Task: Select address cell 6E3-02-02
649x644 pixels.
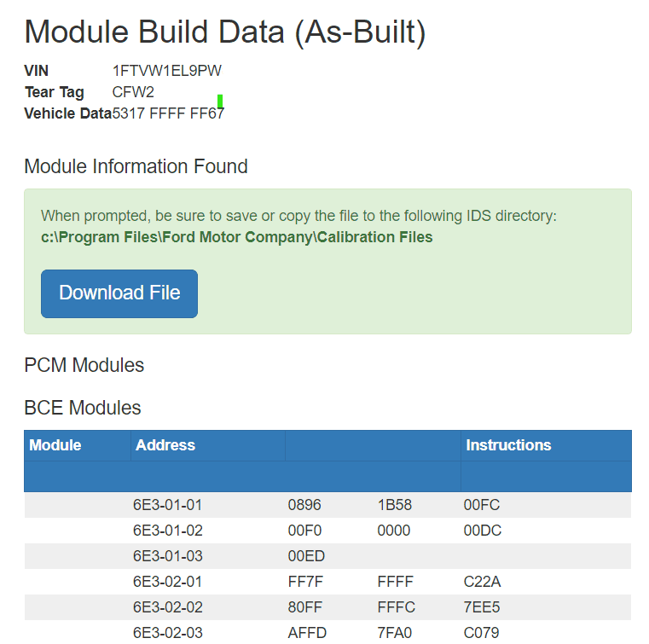Action: (x=167, y=607)
